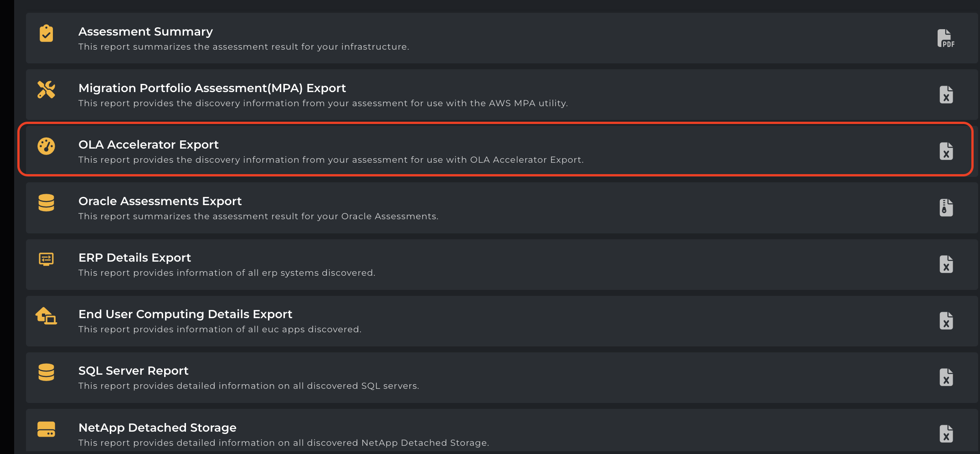This screenshot has width=980, height=454.
Task: Click the End User Computing icon
Action: [x=46, y=316]
